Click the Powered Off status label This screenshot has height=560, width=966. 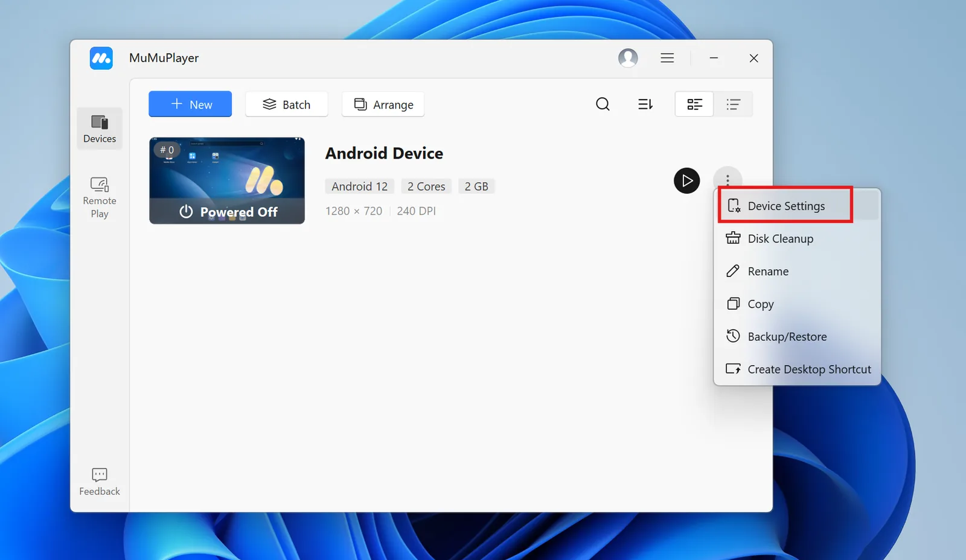tap(228, 212)
